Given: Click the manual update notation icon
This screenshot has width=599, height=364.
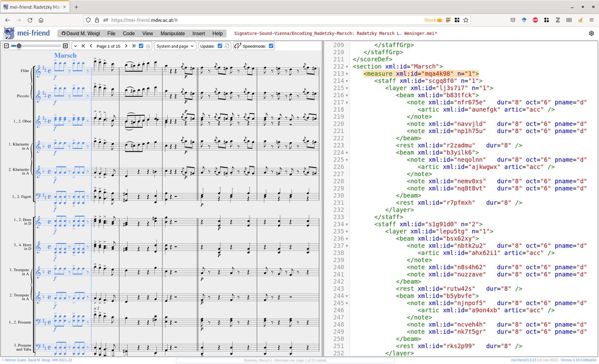Looking at the screenshot, I should click(227, 46).
